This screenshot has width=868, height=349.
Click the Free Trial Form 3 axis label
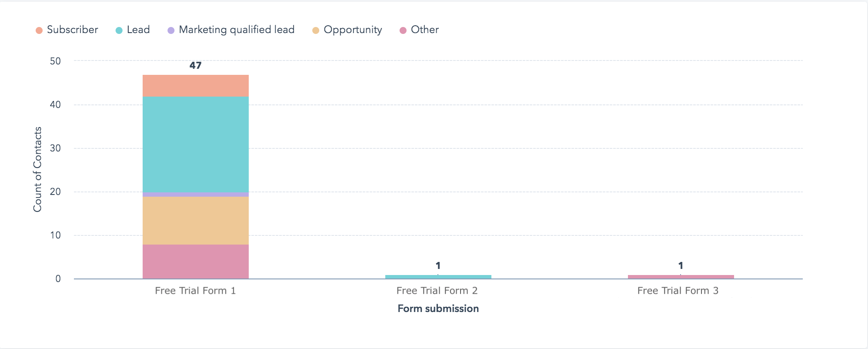pos(678,291)
